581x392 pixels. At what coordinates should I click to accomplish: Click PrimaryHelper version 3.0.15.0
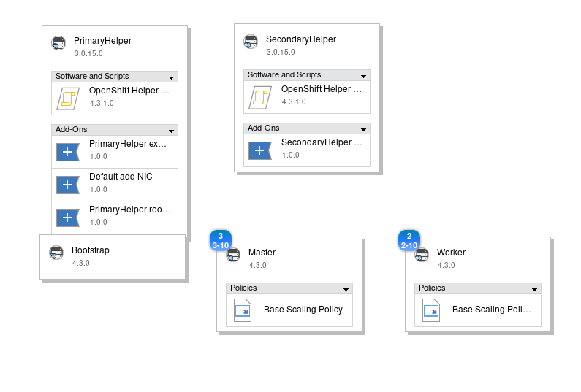coord(88,53)
